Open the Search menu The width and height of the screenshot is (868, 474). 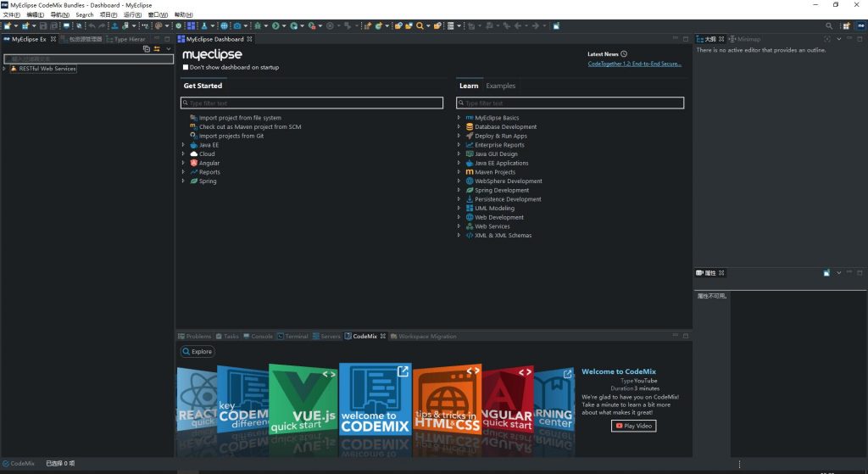pos(85,15)
